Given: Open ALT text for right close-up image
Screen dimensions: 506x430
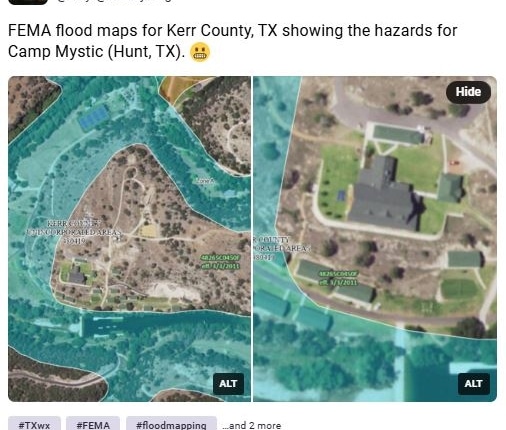Looking at the screenshot, I should tap(474, 384).
